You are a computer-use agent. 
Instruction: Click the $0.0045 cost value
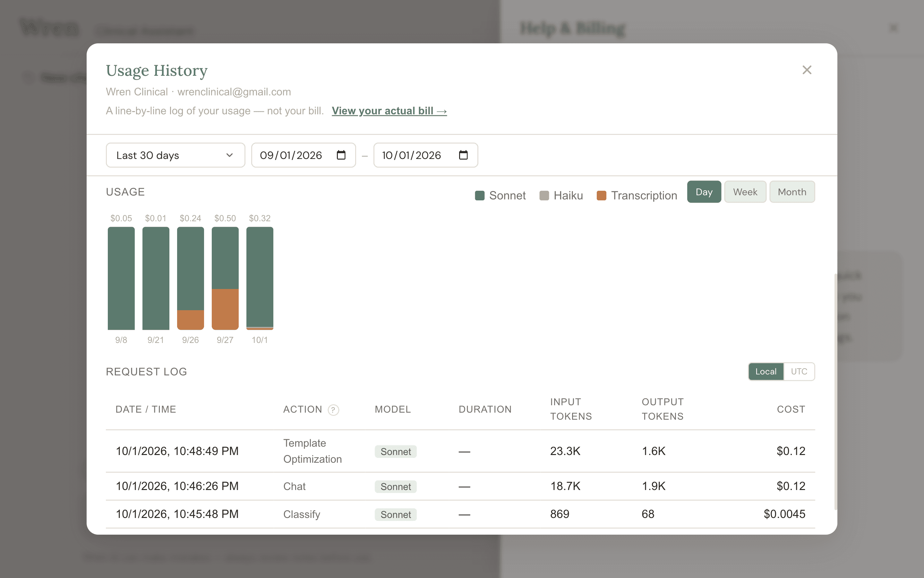pos(784,514)
